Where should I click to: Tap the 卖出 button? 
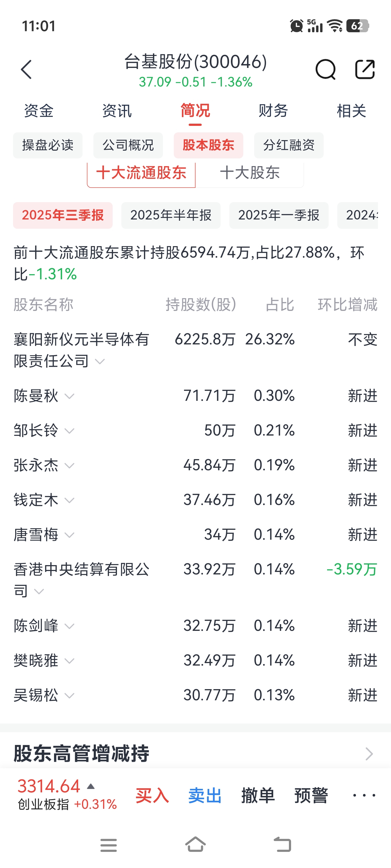coord(205,795)
